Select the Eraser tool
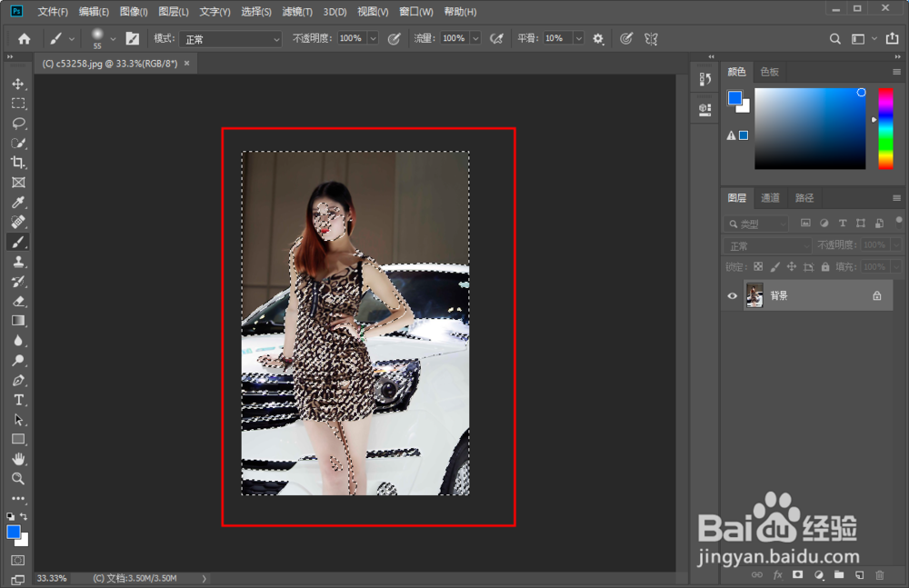909x588 pixels. 18,301
